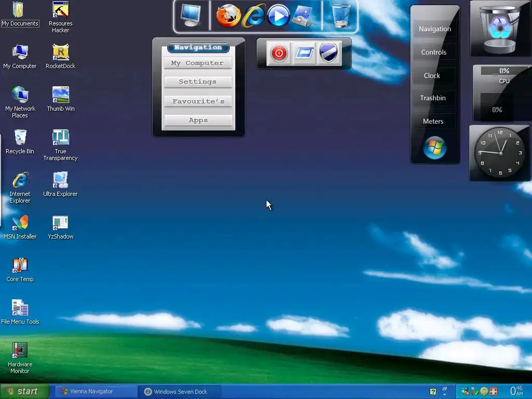The image size is (532, 399).
Task: Select Meters in the sidebar panel
Action: (x=433, y=121)
